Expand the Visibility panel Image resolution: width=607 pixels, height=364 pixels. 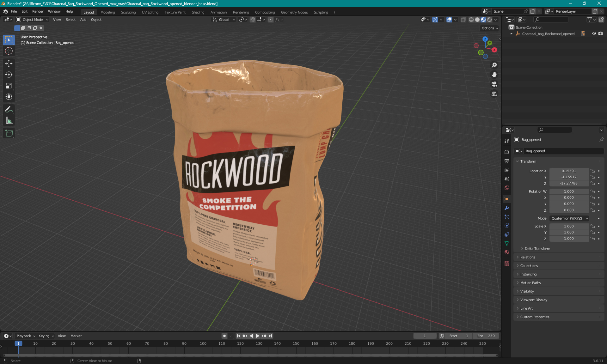pyautogui.click(x=527, y=291)
